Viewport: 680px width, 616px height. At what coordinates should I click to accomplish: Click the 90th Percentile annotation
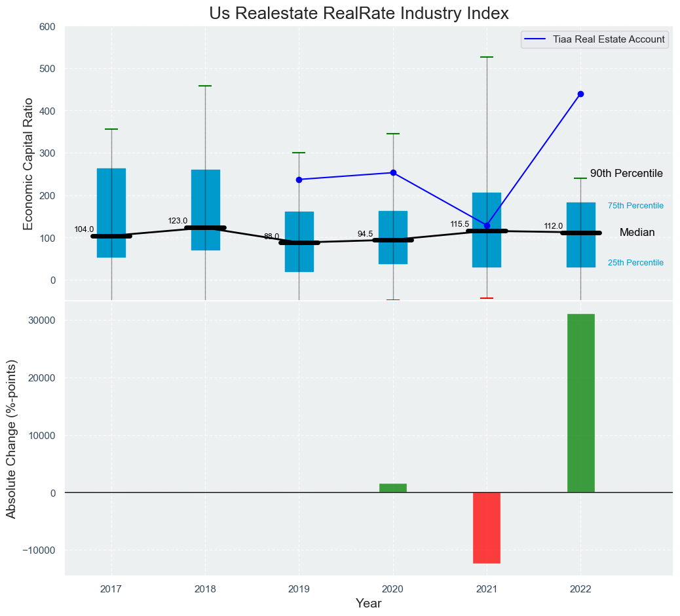[x=626, y=174]
